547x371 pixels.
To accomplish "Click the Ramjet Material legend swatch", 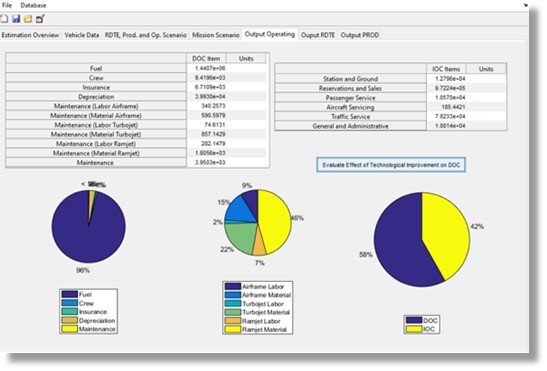I will pyautogui.click(x=233, y=329).
